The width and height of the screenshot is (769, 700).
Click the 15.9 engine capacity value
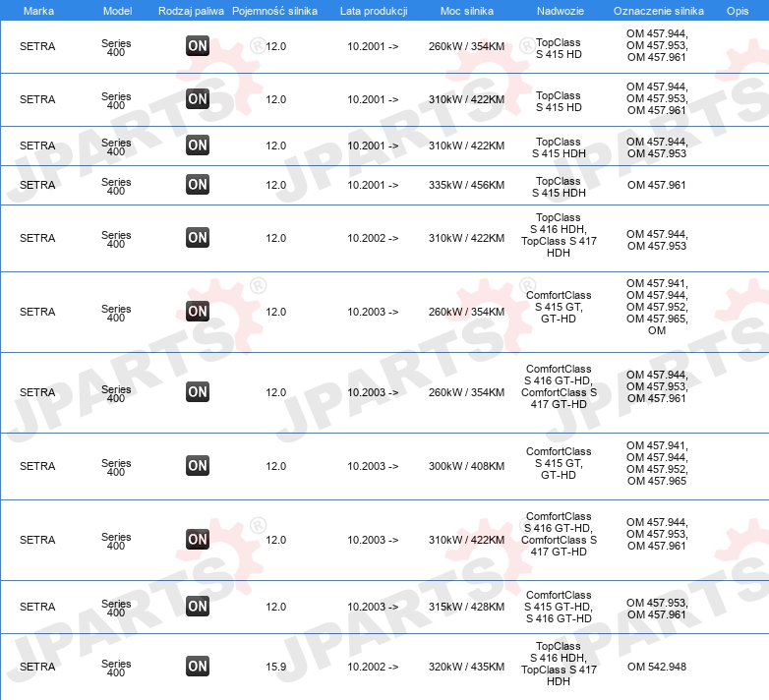coord(275,667)
